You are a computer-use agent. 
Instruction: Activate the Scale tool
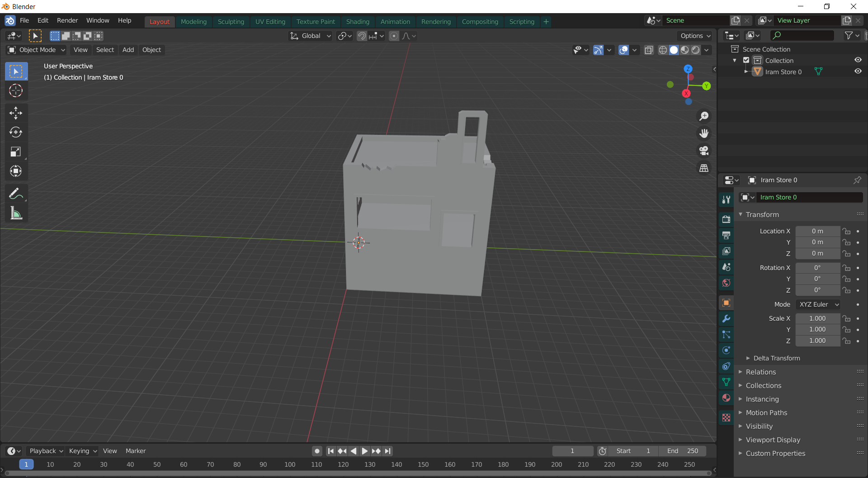pyautogui.click(x=16, y=152)
